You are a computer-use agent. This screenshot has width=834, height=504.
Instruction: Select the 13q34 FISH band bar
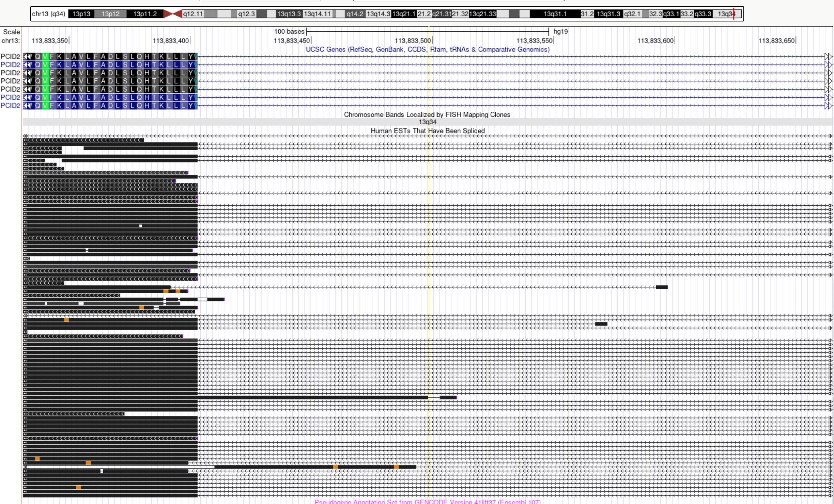[427, 122]
